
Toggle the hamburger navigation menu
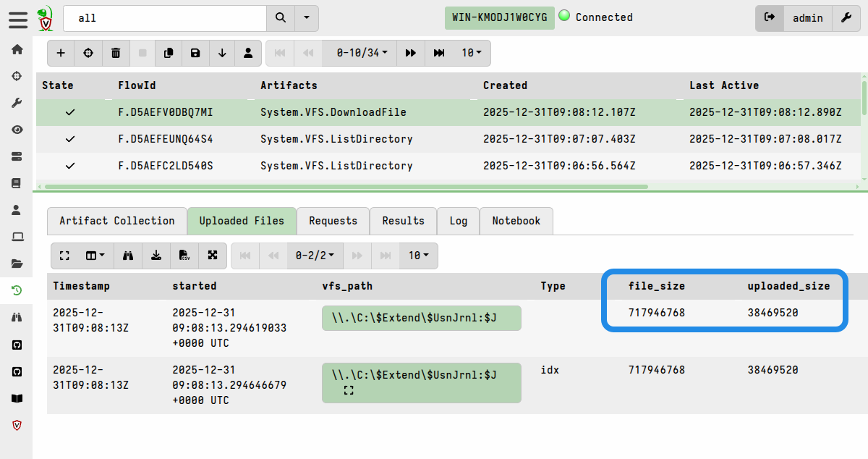[x=19, y=19]
